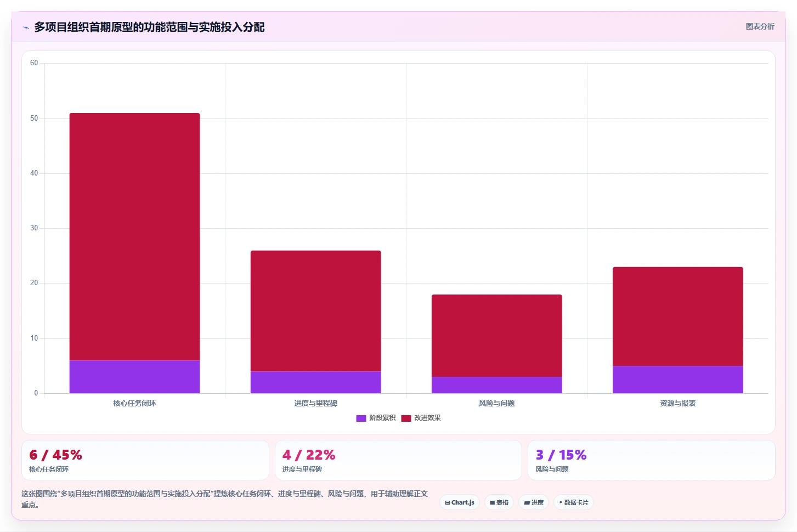The height and width of the screenshot is (532, 797).
Task: Click the 核心任务闭环 caption under 6 / 45%
Action: (x=49, y=469)
